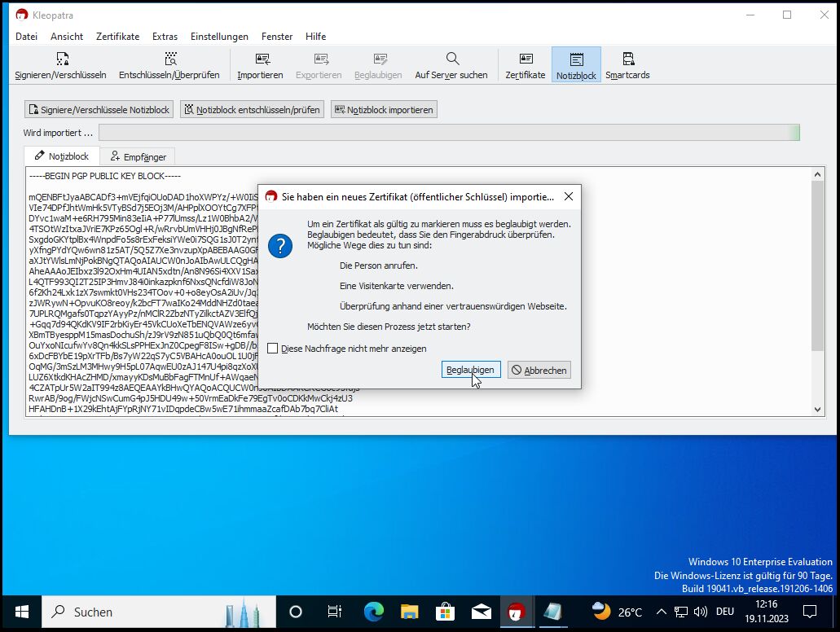Enable 'Diese Nachfrage nicht mehr anzeigen' checkbox

tap(273, 349)
